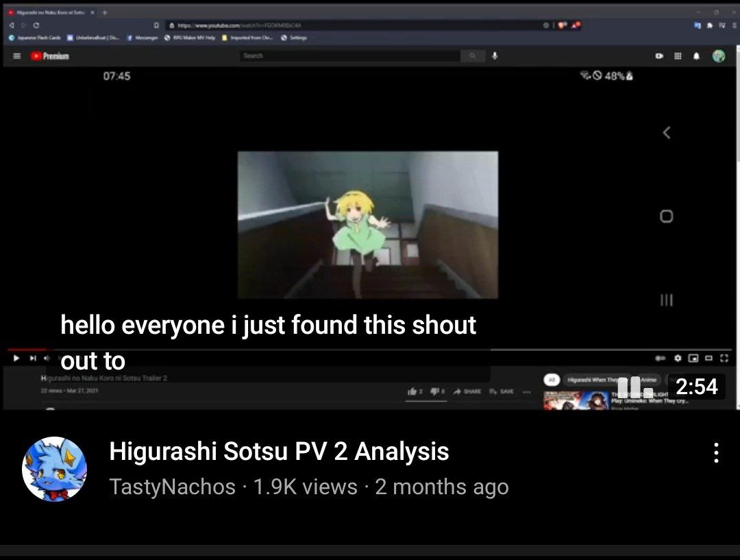The image size is (740, 560).
Task: Focus the YouTube Search field
Action: [x=349, y=56]
